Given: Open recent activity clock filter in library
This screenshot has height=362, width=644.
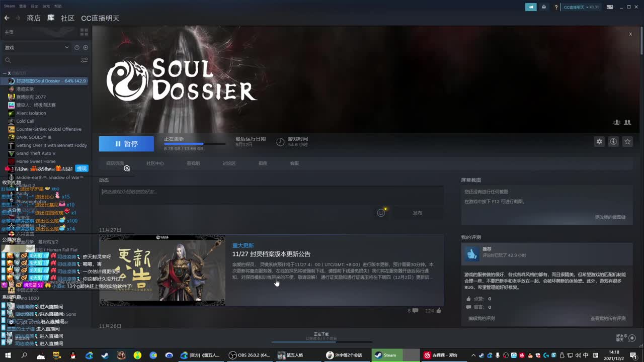Looking at the screenshot, I should pyautogui.click(x=77, y=47).
